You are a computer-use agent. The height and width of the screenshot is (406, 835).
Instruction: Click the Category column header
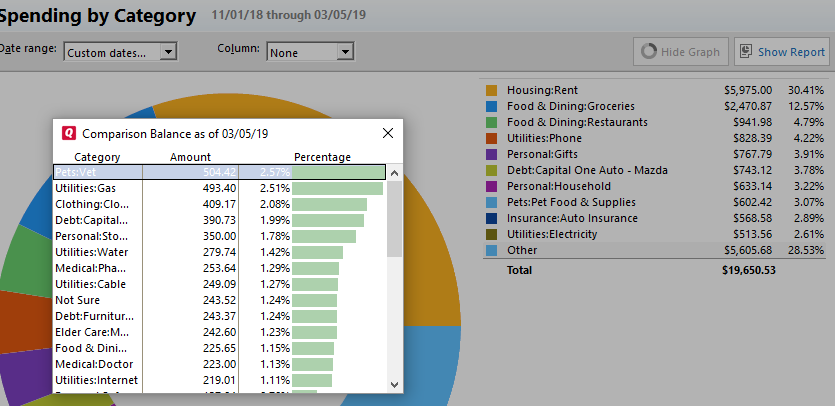coord(97,157)
